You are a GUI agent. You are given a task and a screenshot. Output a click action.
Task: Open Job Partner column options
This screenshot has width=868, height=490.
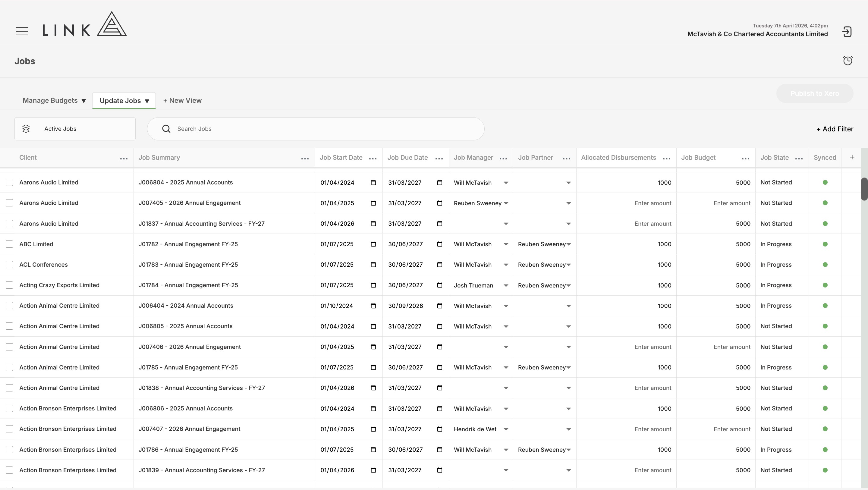[x=567, y=159]
